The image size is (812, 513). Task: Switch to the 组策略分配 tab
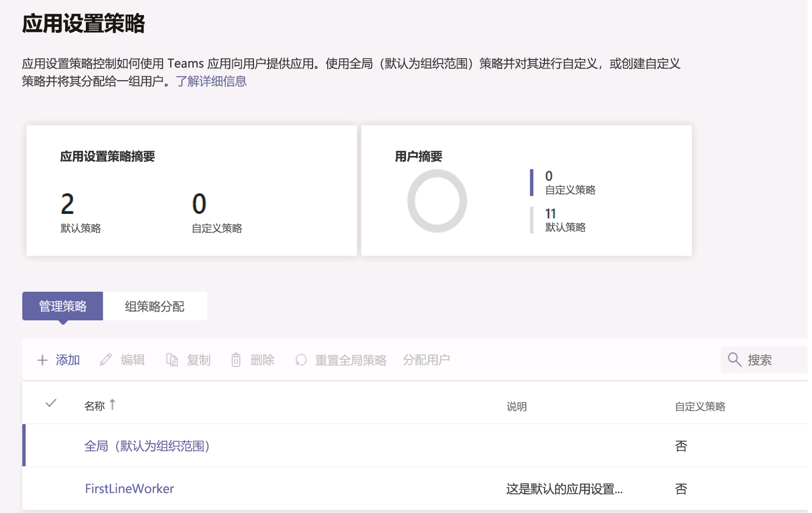pyautogui.click(x=155, y=306)
